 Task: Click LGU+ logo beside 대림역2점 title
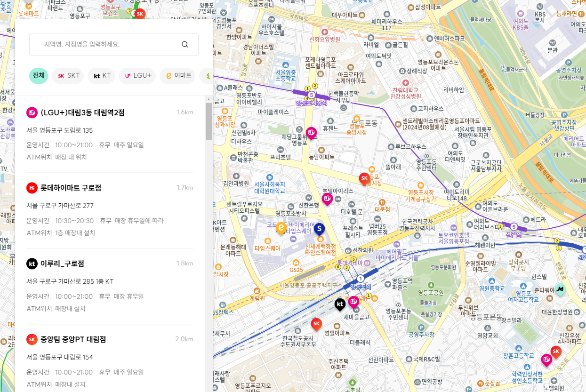[x=32, y=112]
